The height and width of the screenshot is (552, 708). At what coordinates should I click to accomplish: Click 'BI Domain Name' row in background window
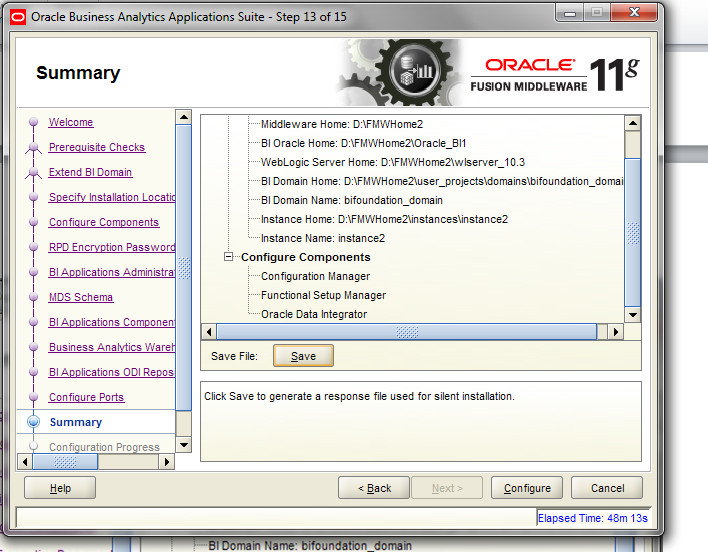pos(310,546)
